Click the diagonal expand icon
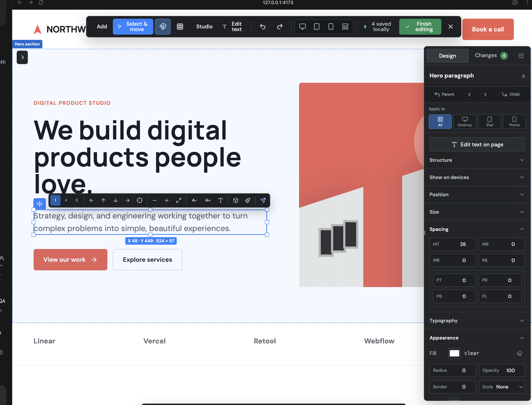 179,200
